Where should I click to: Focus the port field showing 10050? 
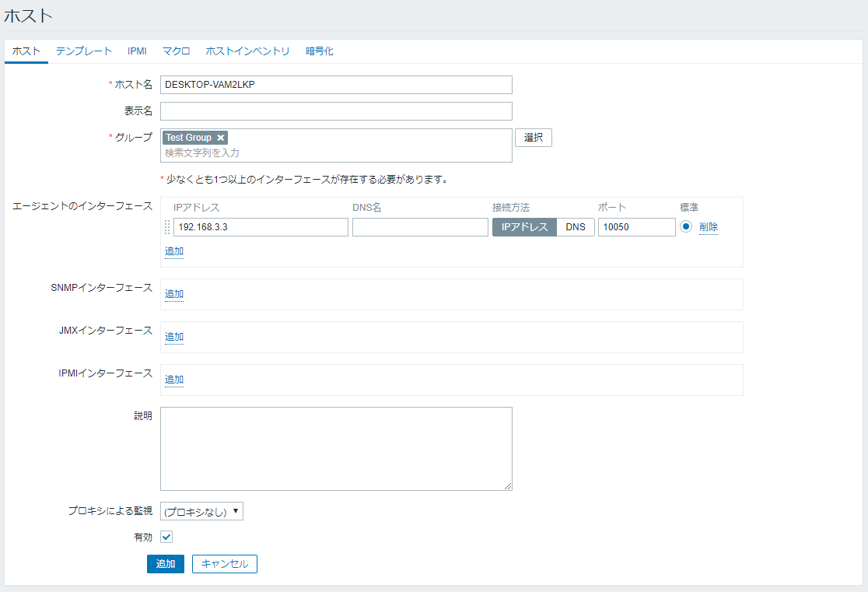(x=636, y=227)
